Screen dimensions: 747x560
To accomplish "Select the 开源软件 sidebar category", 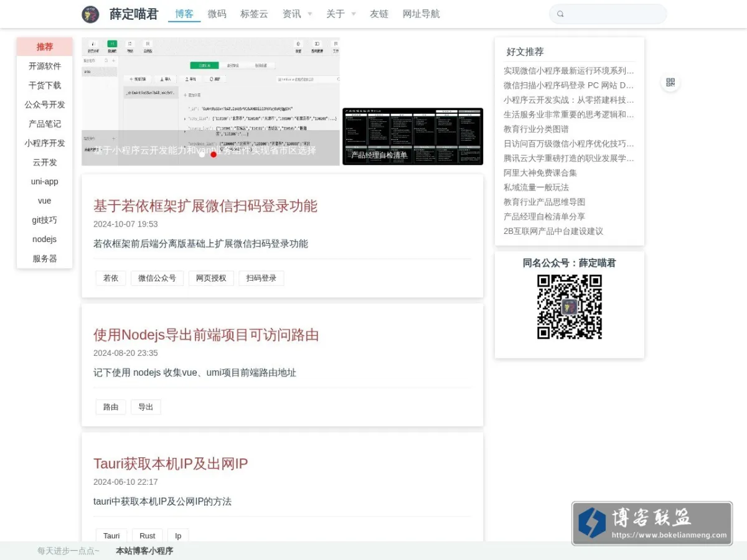I will [45, 66].
